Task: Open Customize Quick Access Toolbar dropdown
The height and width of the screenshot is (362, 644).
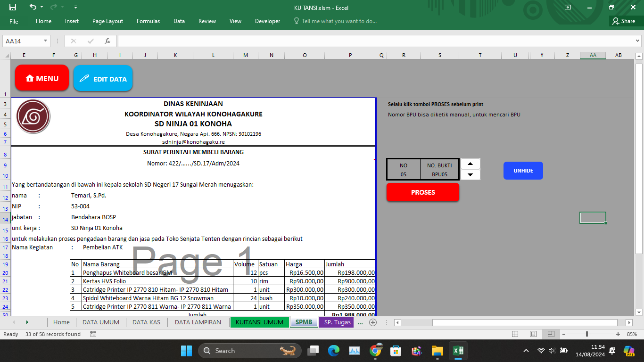Action: click(x=76, y=8)
